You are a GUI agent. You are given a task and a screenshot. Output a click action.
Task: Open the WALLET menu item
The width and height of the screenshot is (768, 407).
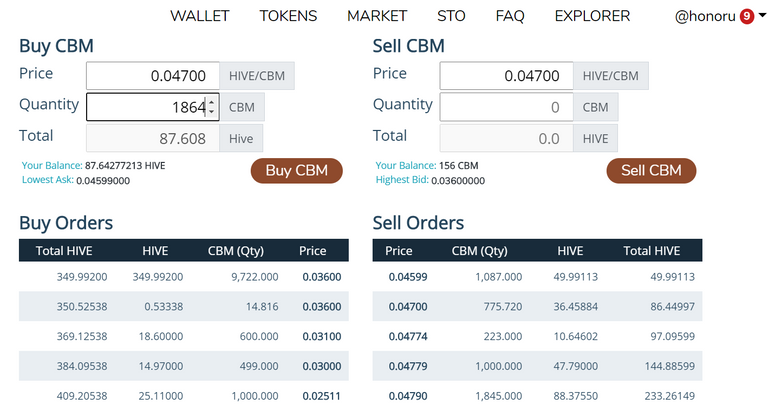[200, 16]
